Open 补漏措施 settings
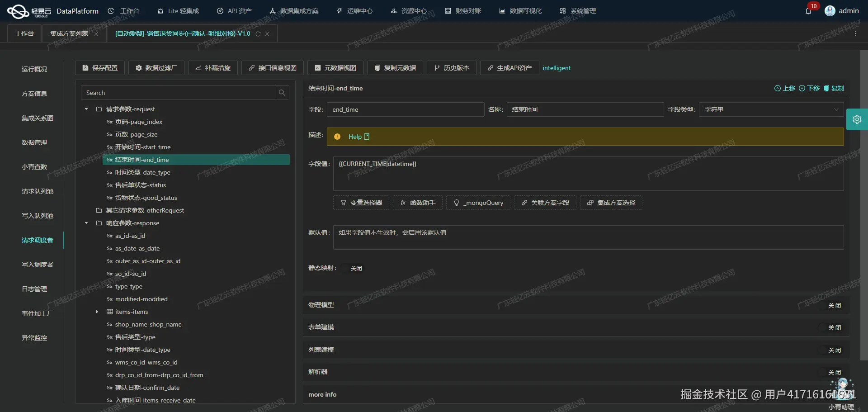The height and width of the screenshot is (412, 868). click(213, 68)
